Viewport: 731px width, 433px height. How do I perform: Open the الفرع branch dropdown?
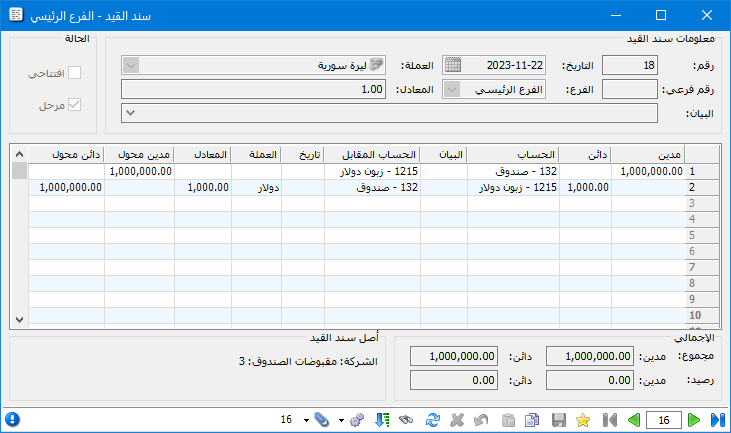point(452,89)
